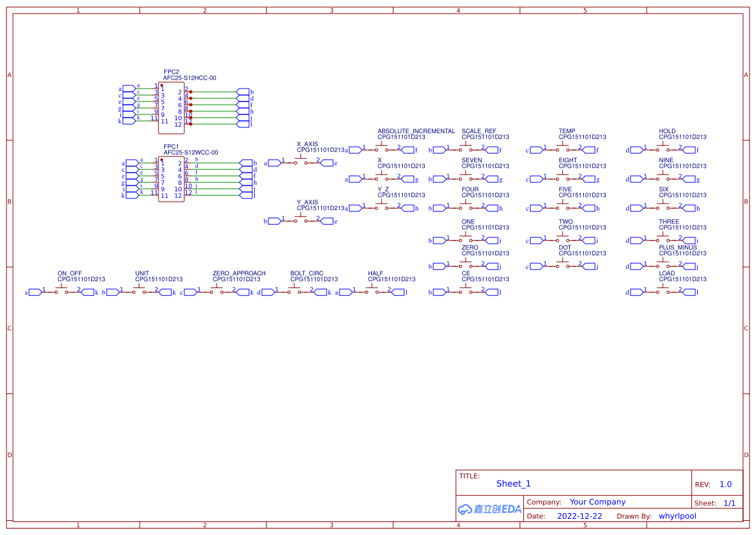Viewport: 756px width, 535px height.
Task: Click the 2022-12-22 date field
Action: click(x=580, y=516)
